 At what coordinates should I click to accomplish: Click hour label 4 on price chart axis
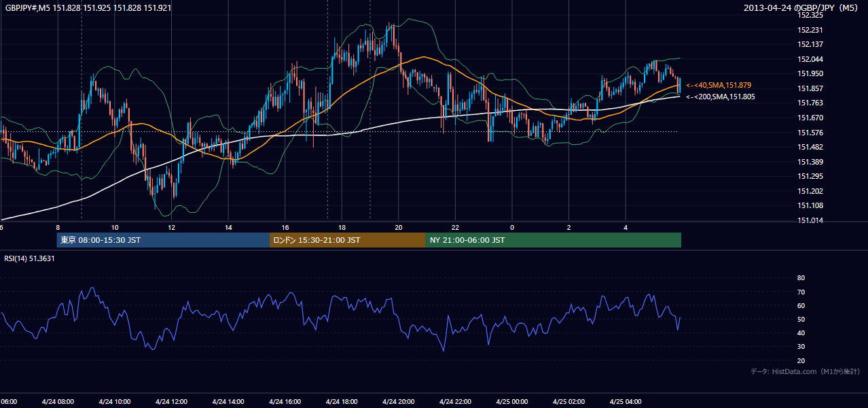tap(626, 227)
